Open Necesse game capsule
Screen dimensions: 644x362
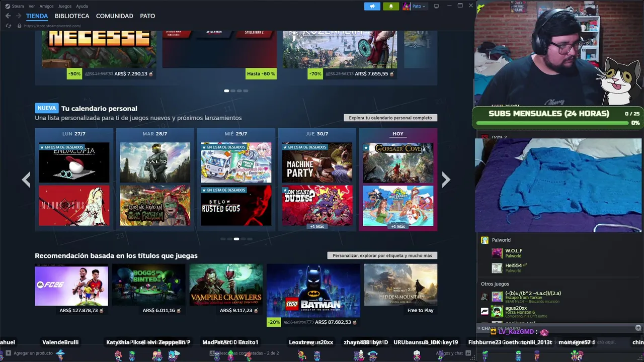click(x=99, y=49)
